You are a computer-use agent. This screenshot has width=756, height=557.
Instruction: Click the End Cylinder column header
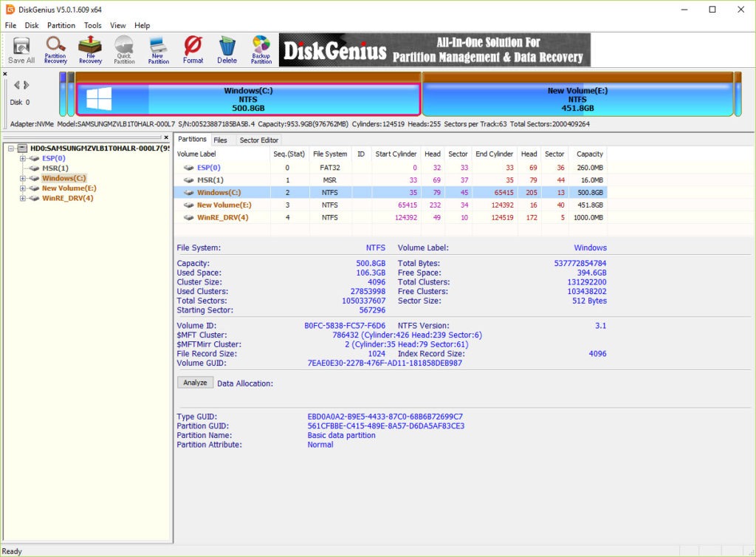click(494, 154)
